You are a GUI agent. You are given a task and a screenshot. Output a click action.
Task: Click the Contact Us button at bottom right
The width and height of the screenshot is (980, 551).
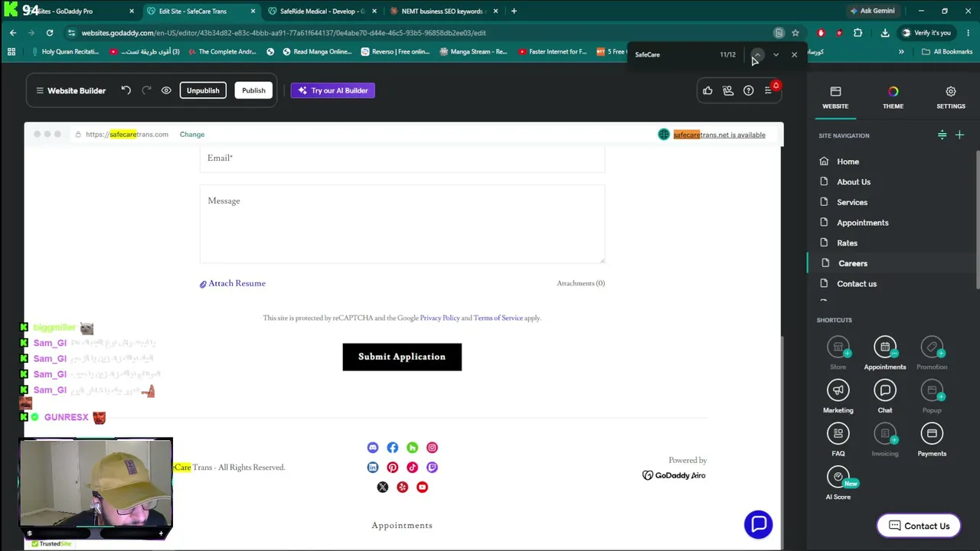919,526
